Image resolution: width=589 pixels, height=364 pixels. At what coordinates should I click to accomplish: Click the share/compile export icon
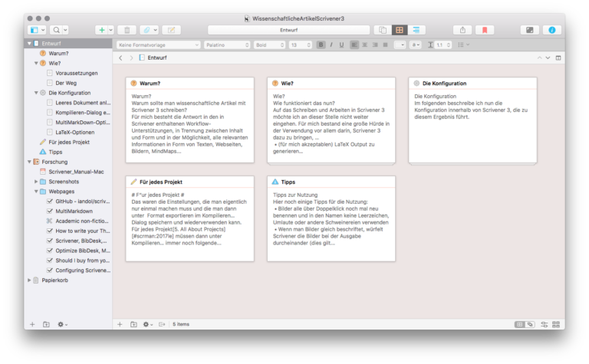pyautogui.click(x=463, y=30)
